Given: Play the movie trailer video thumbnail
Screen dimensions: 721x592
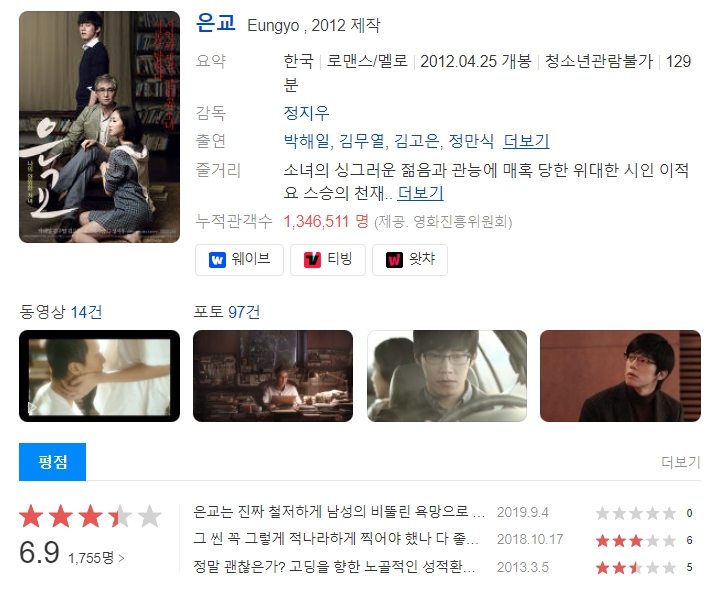Looking at the screenshot, I should pyautogui.click(x=99, y=376).
